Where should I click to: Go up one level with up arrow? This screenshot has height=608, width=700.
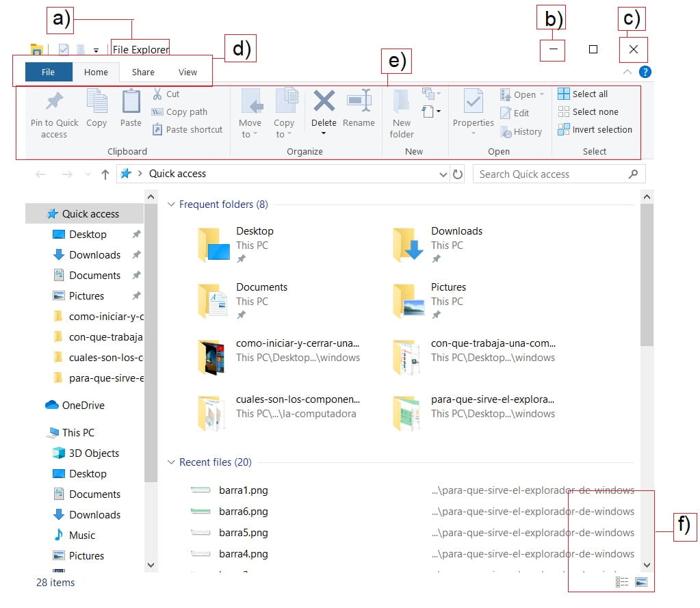(x=105, y=174)
